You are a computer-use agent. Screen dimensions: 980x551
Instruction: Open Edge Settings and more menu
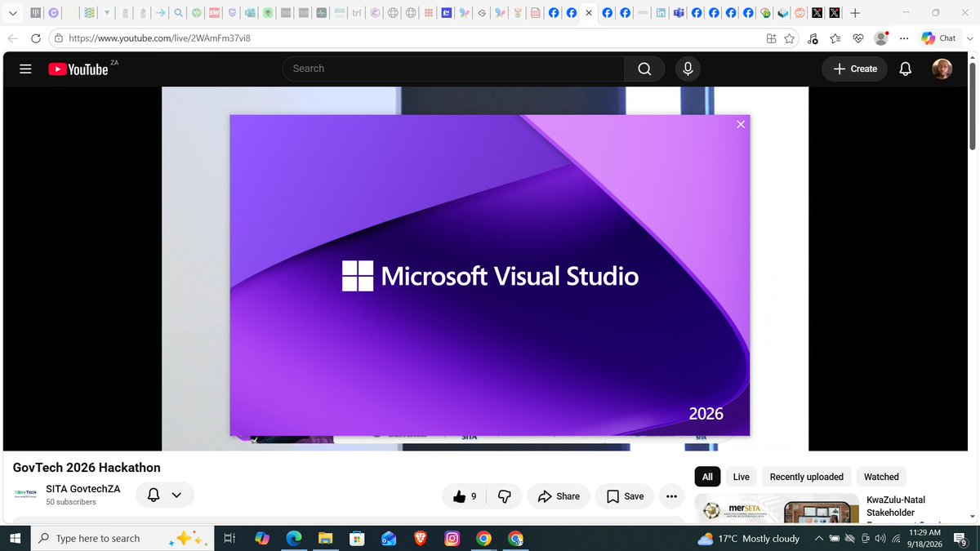coord(904,38)
